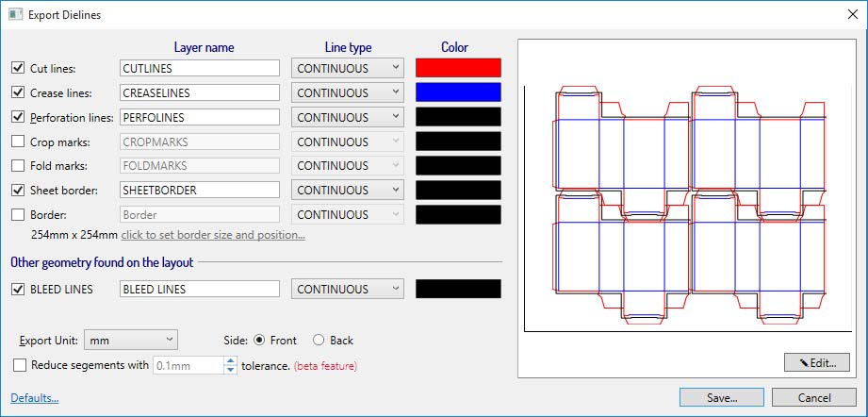Select the Front side radio button

coord(259,340)
